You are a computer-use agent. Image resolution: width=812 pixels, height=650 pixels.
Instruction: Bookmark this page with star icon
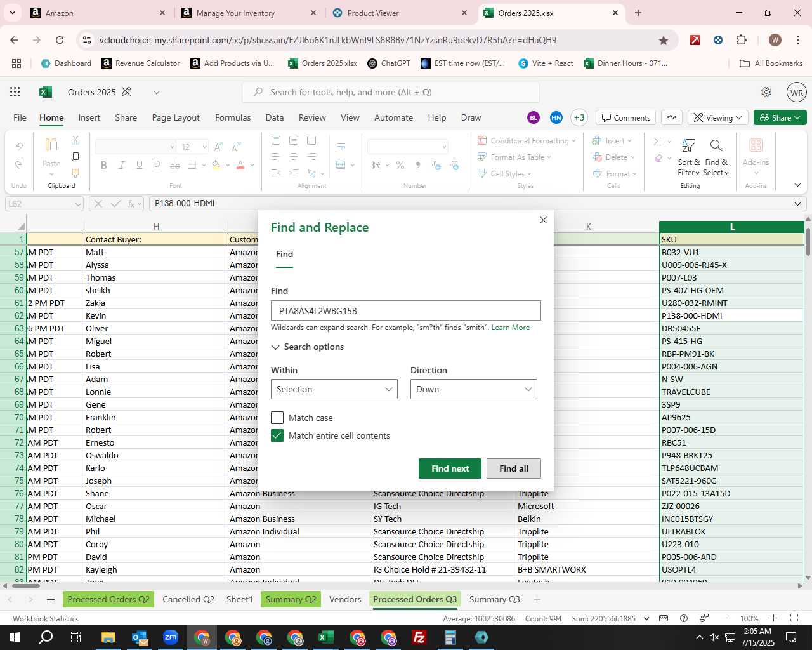coord(664,40)
